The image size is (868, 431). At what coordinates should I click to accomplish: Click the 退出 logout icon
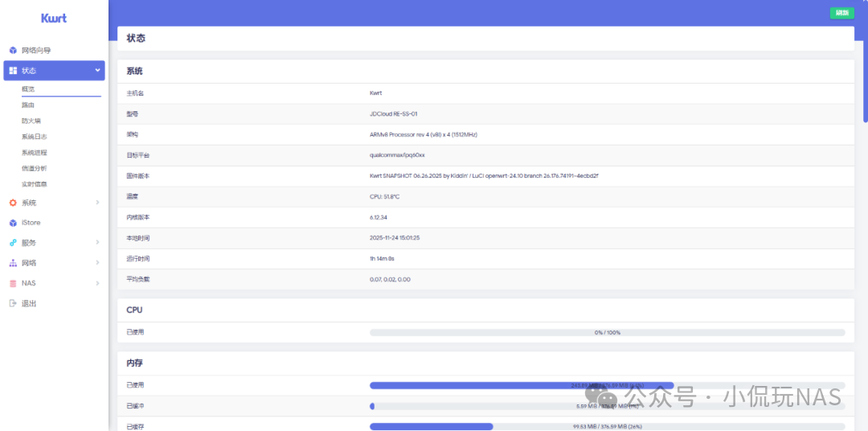pos(14,304)
